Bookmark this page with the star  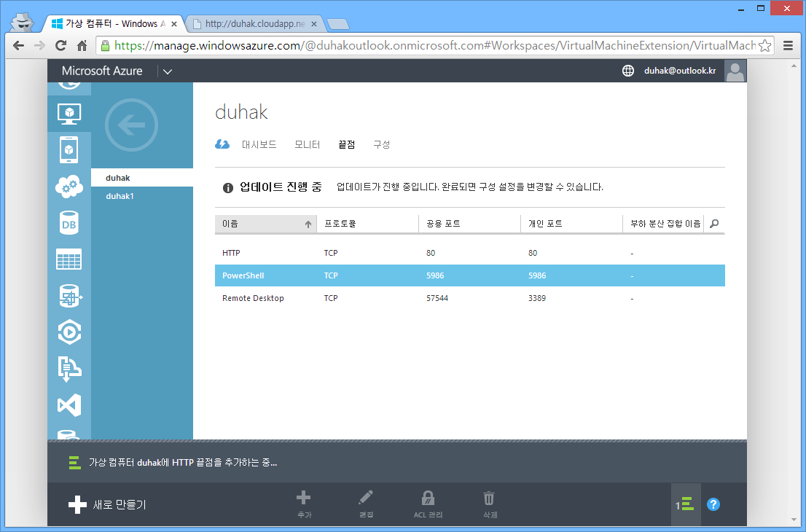765,46
